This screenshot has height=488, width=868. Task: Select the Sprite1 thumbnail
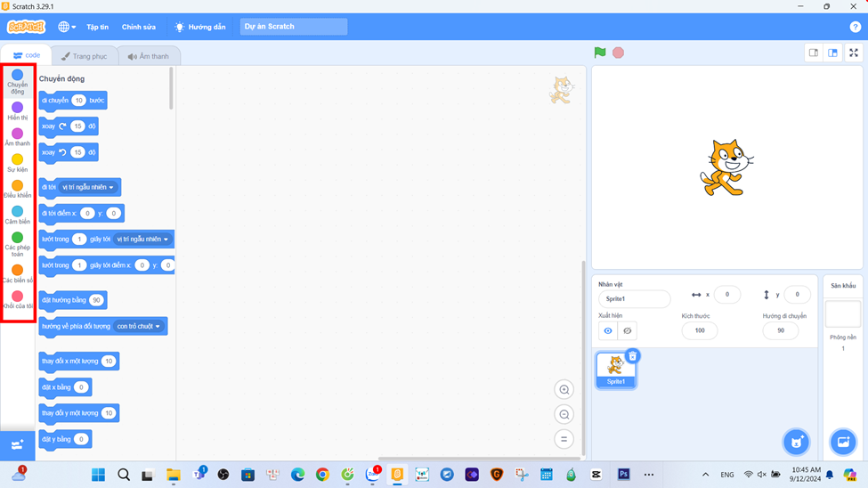(x=615, y=370)
